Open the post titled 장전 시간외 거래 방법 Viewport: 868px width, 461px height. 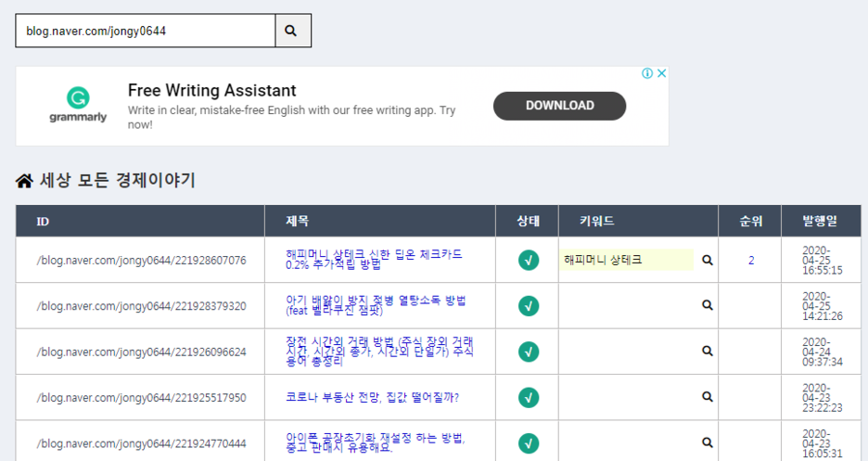tap(380, 352)
